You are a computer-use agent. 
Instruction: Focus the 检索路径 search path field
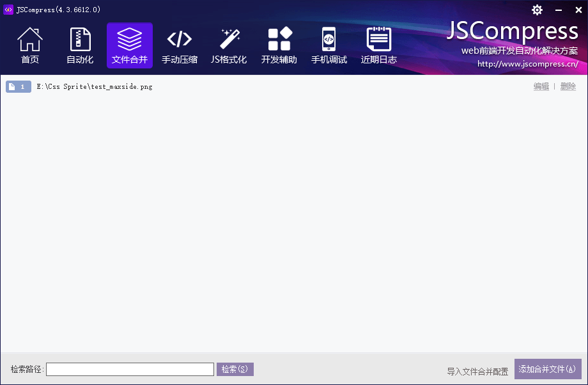click(130, 370)
